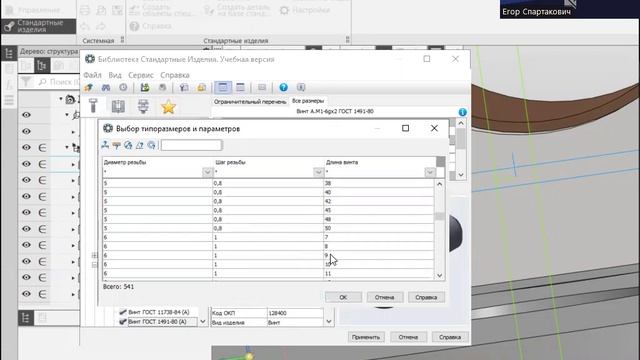
Task: Open the Справка menu in the library window
Action: [x=175, y=75]
